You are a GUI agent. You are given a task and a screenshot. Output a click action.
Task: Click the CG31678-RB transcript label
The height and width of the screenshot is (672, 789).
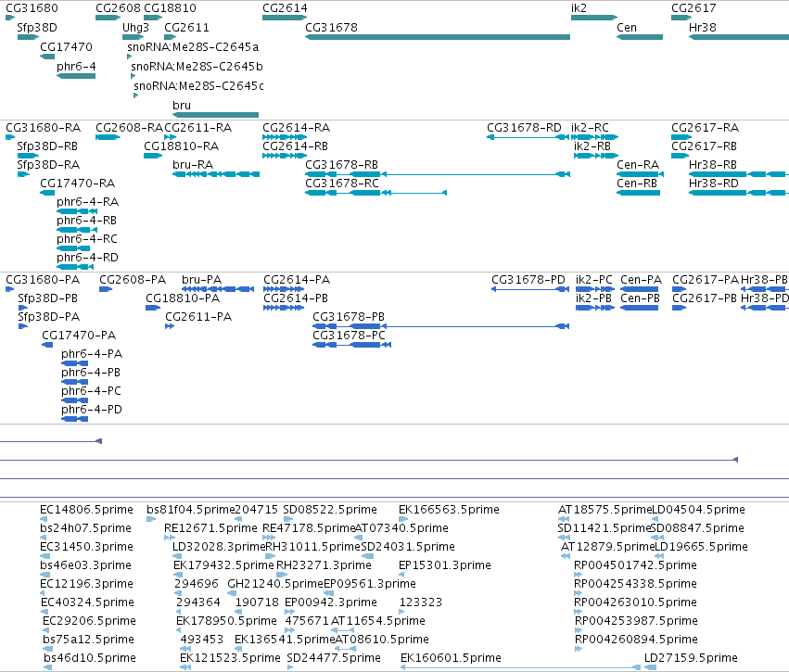tap(342, 165)
